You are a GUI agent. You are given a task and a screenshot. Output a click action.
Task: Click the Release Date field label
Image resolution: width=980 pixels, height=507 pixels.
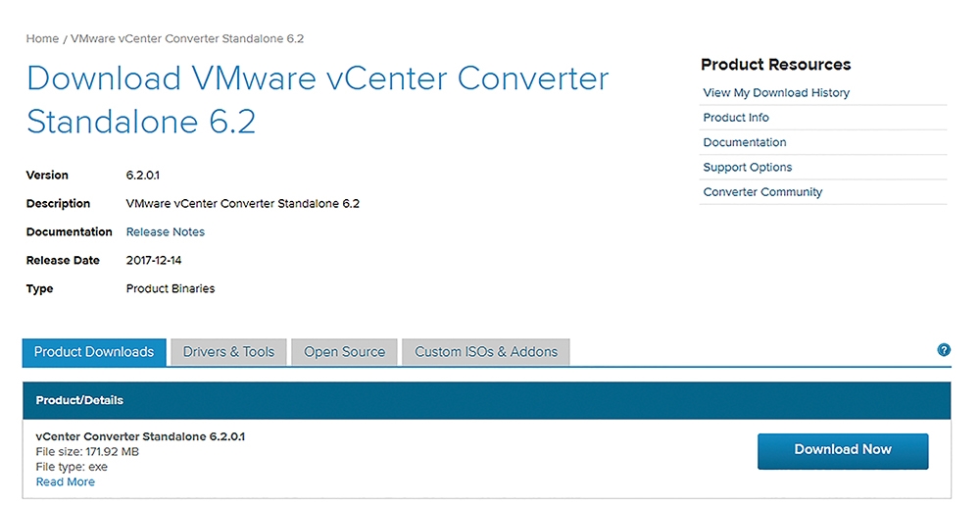pyautogui.click(x=63, y=261)
